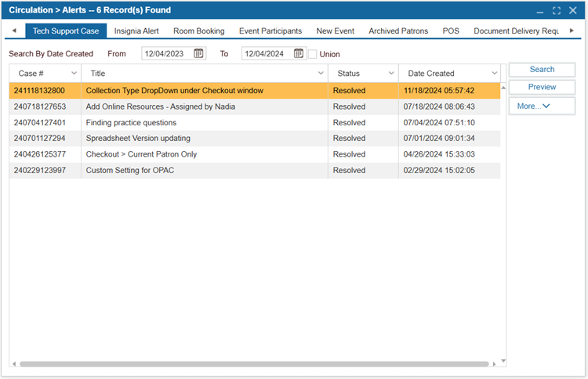Click the horizontal scroll-right arrow
Screen dimensions: 588x379
click(x=494, y=363)
